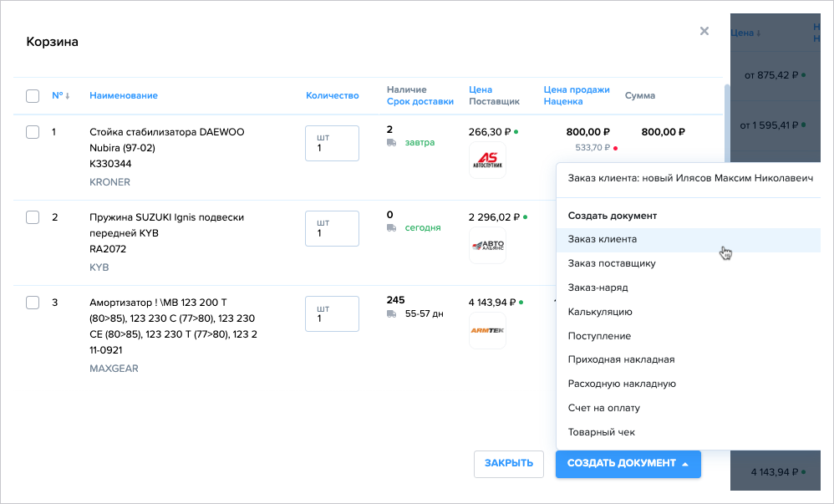The image size is (834, 504).
Task: Sort by Наименование column header
Action: [124, 96]
